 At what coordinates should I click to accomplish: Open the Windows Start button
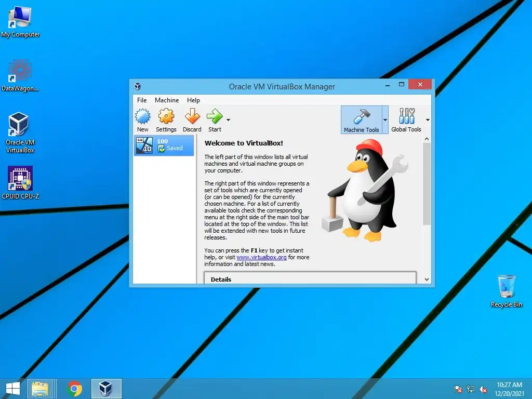tap(13, 389)
